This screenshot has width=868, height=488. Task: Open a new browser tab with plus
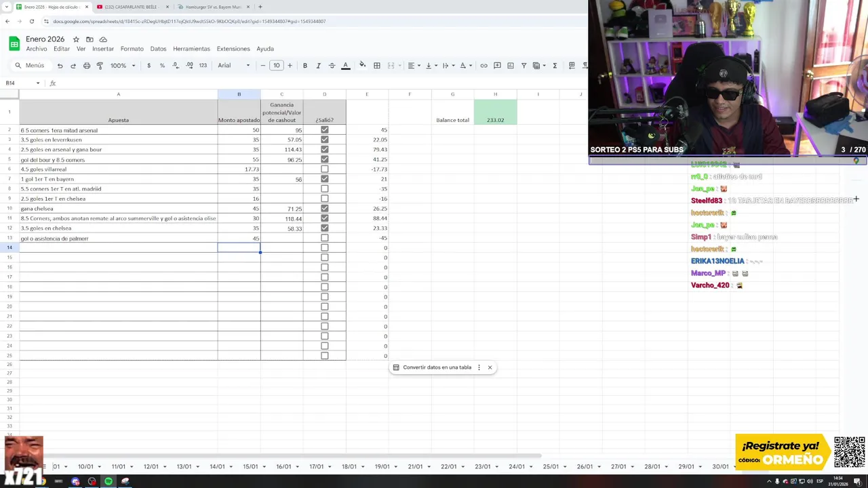260,7
